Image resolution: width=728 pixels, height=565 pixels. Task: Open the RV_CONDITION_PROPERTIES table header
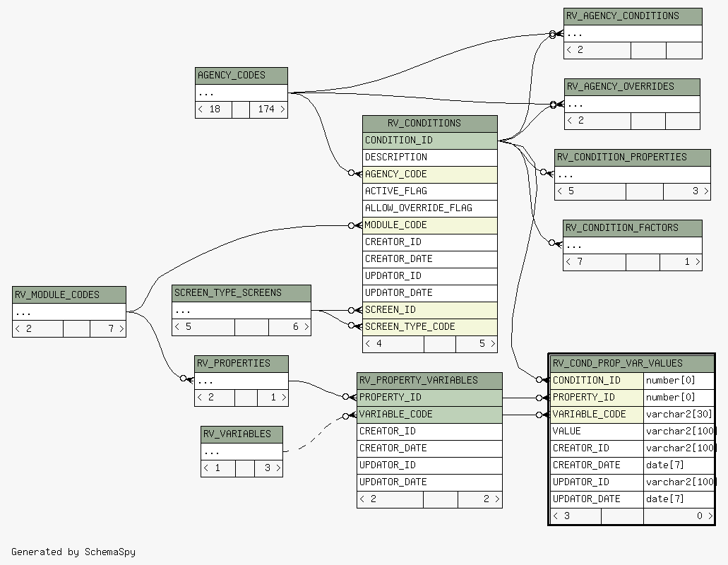633,157
